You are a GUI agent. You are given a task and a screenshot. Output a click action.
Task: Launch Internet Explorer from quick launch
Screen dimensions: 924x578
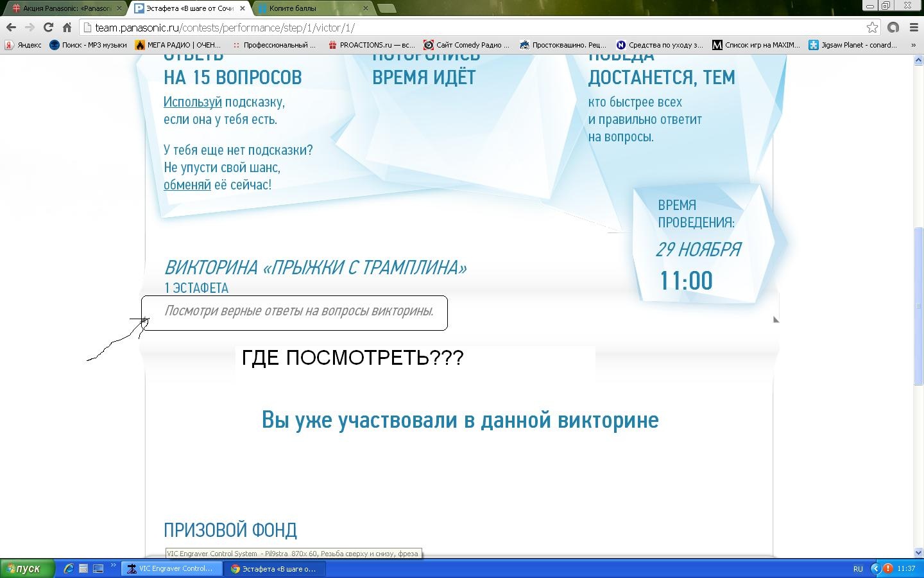tap(69, 568)
